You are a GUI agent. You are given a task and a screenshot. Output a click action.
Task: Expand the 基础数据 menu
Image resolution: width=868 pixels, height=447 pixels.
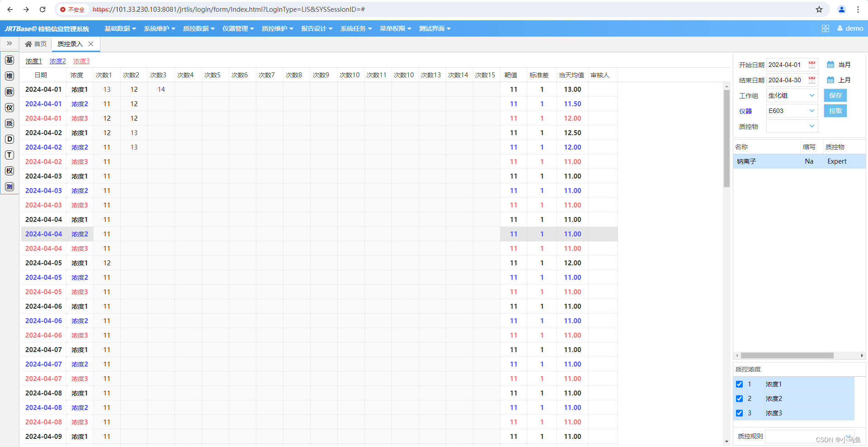tap(120, 28)
